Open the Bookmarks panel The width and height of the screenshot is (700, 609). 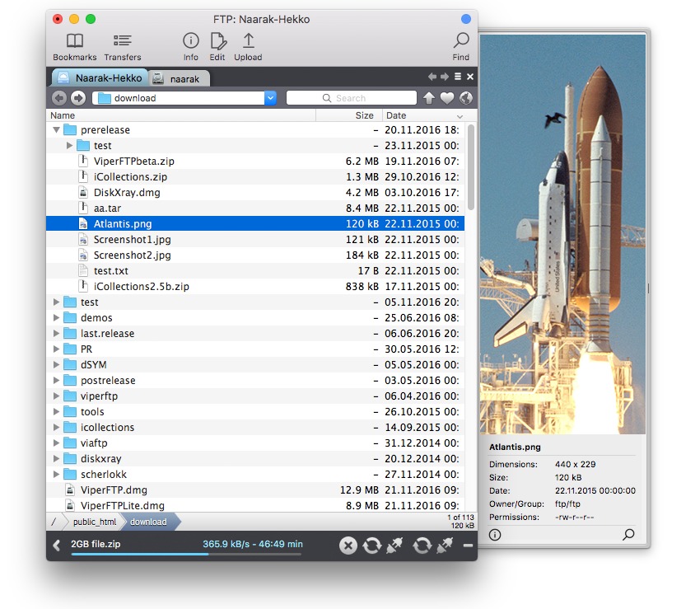pos(74,45)
